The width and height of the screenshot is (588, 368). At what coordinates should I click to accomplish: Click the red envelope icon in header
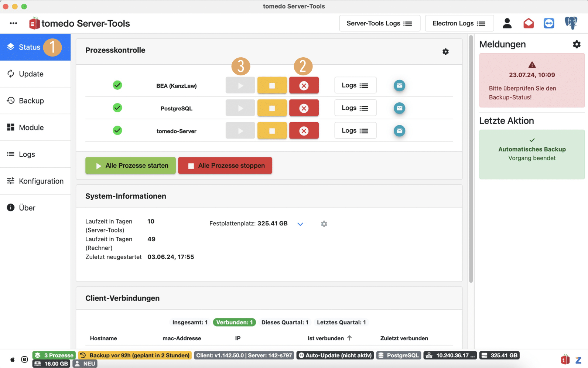[529, 23]
